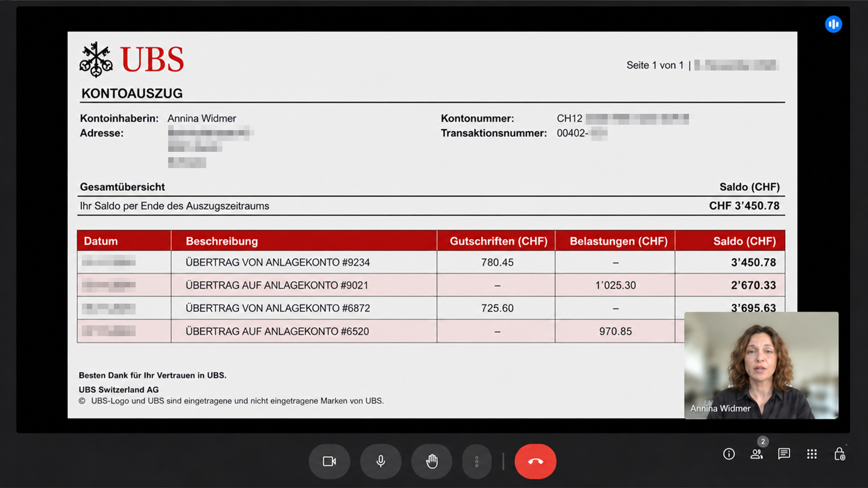Screen dimensions: 868x488
Task: Show the participants list
Action: coord(757,454)
